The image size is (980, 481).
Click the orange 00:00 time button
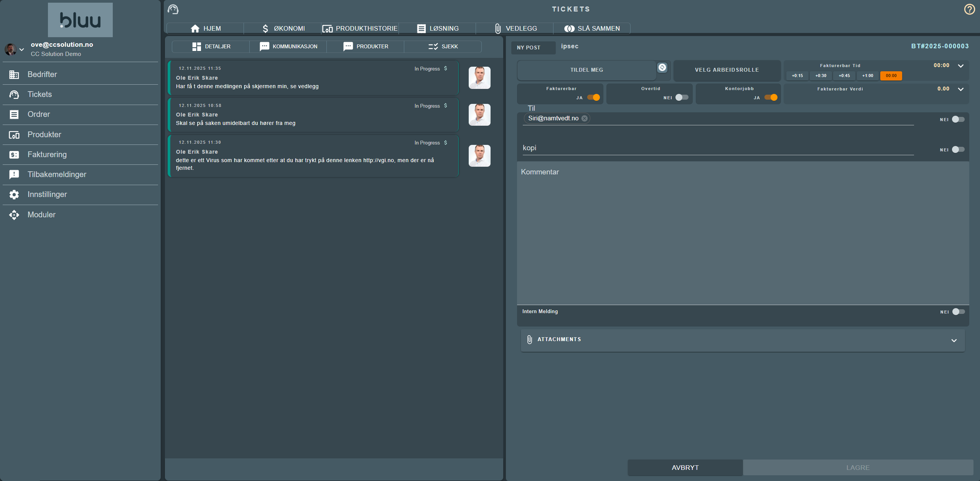pos(891,76)
